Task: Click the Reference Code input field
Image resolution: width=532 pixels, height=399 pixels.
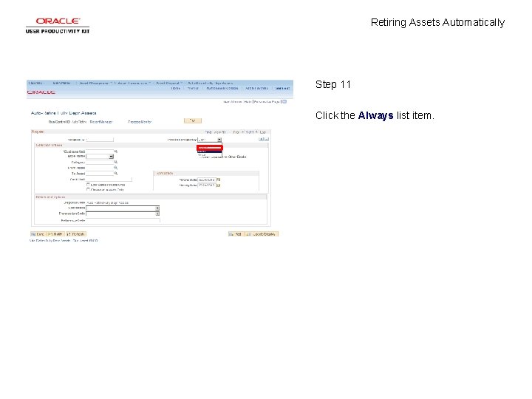Action: click(123, 220)
